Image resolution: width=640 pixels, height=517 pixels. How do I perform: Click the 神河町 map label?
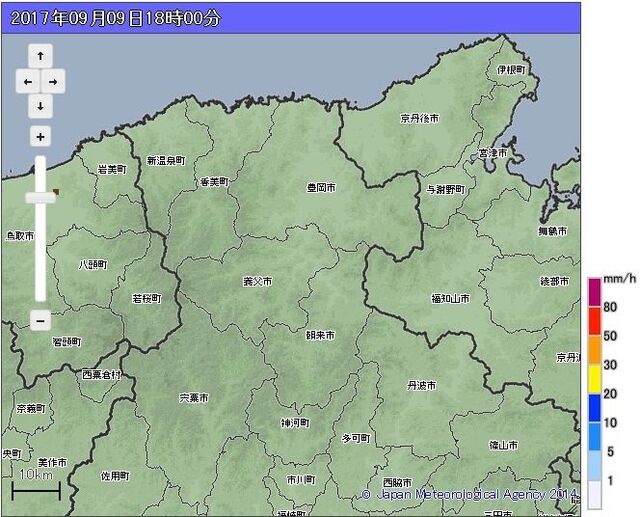(295, 423)
